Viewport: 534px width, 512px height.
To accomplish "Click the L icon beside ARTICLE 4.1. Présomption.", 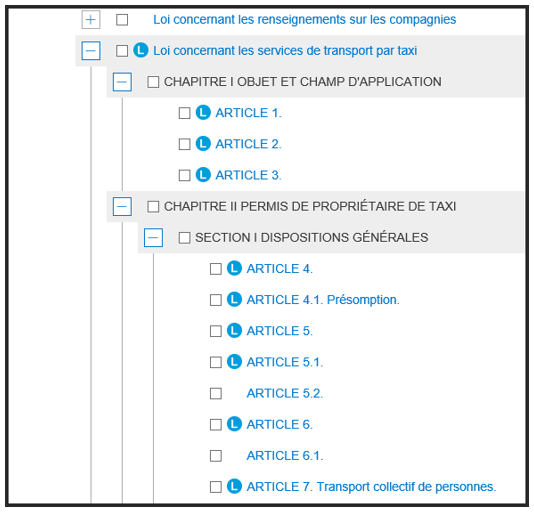I will click(234, 299).
